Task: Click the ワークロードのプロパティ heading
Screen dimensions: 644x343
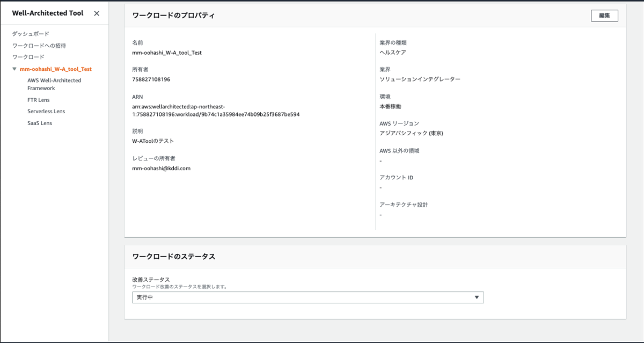Action: click(173, 16)
